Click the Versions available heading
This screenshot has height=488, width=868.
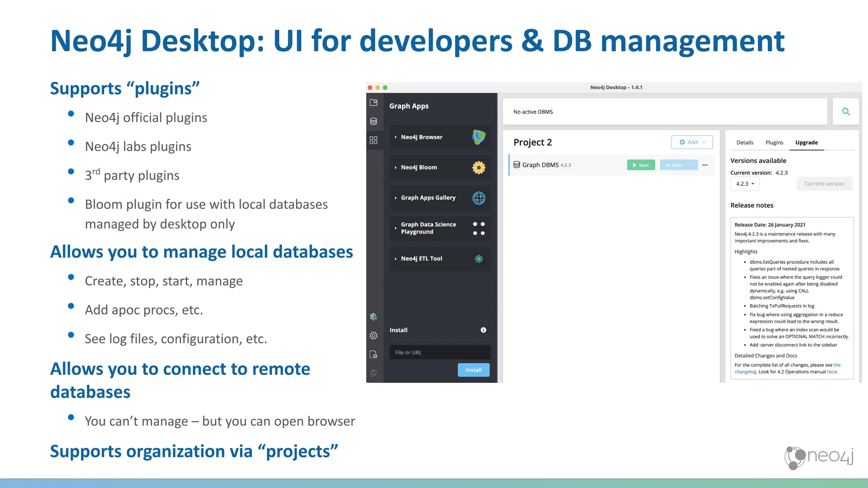758,161
